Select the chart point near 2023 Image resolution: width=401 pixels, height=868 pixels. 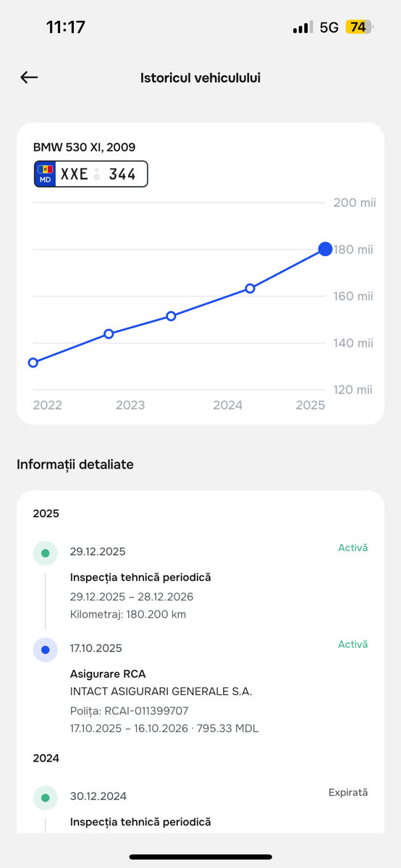point(109,333)
